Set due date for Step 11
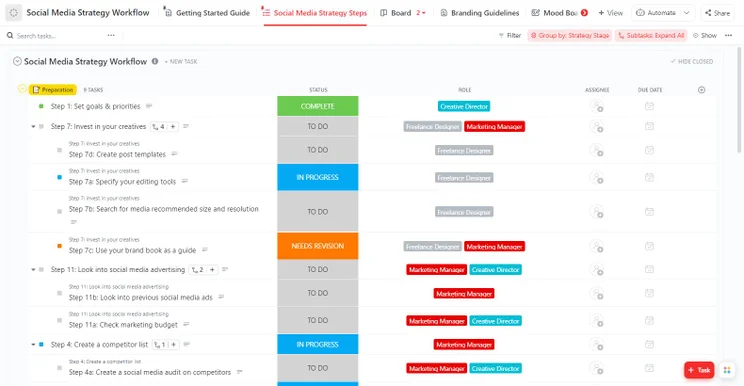This screenshot has width=744, height=386. [x=649, y=269]
